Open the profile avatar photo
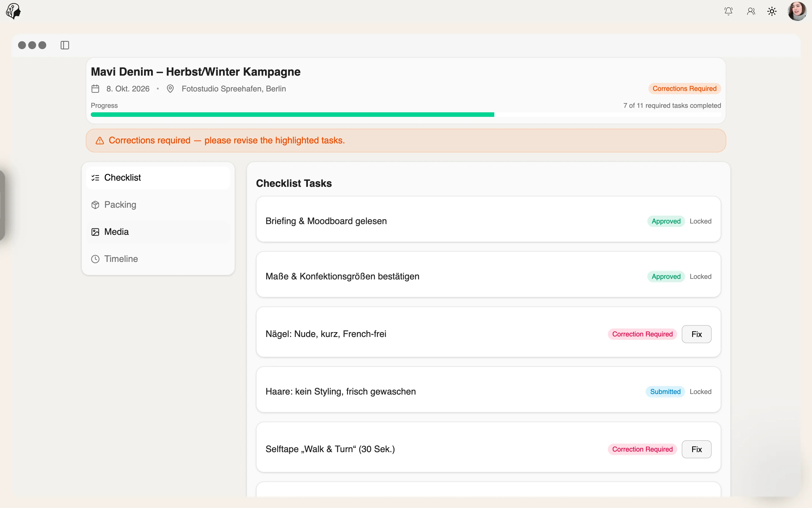This screenshot has width=812, height=508. coord(797,11)
